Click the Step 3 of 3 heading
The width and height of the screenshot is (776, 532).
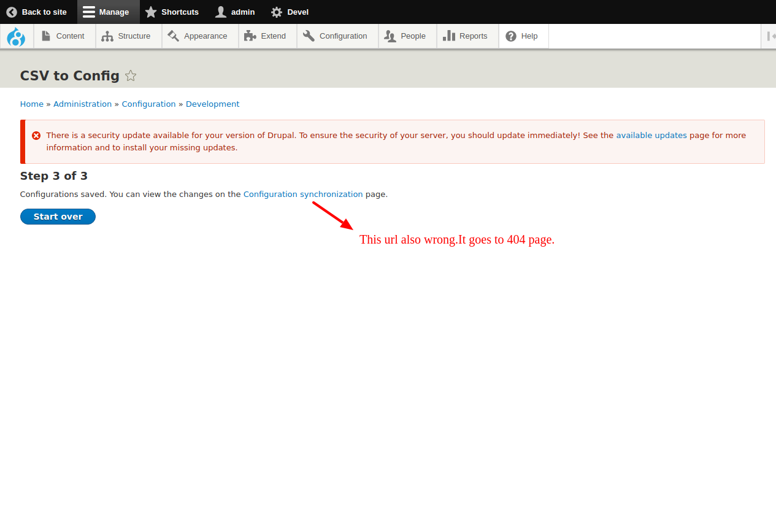[54, 176]
